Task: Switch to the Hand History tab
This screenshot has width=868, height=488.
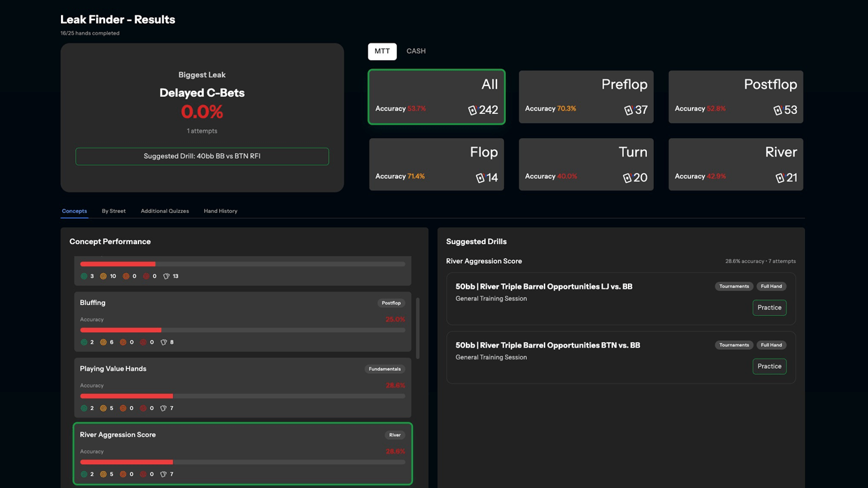Action: pyautogui.click(x=220, y=211)
